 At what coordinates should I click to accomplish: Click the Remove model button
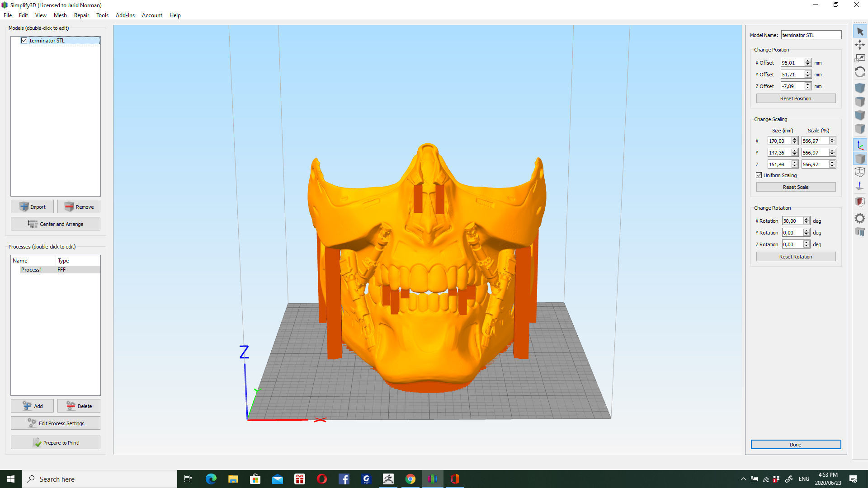[x=79, y=207]
